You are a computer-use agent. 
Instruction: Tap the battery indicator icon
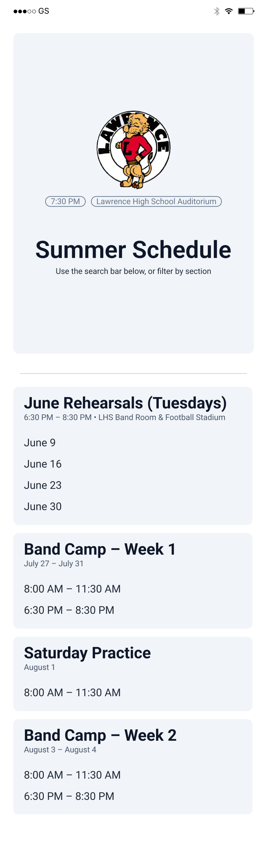coord(246,11)
